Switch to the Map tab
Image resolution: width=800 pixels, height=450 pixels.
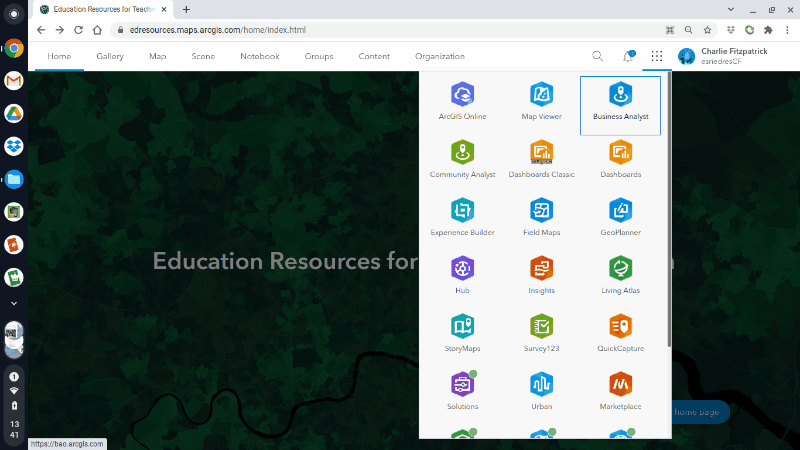[x=158, y=56]
